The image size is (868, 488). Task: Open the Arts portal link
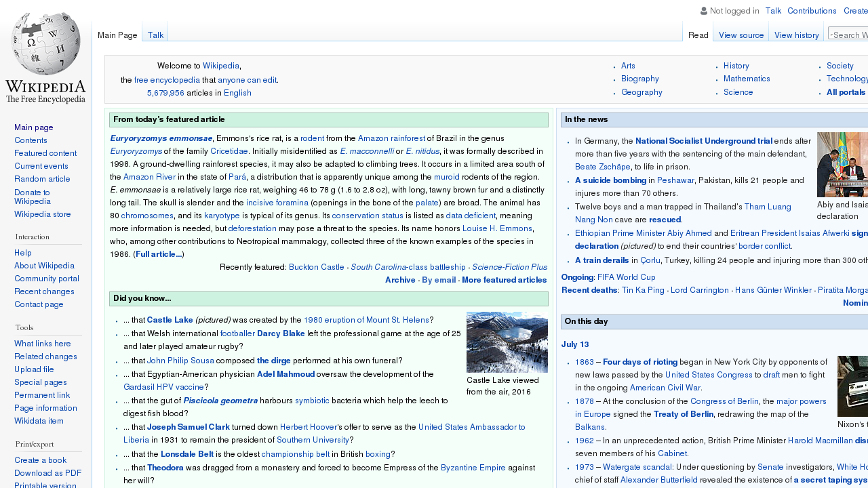point(628,66)
